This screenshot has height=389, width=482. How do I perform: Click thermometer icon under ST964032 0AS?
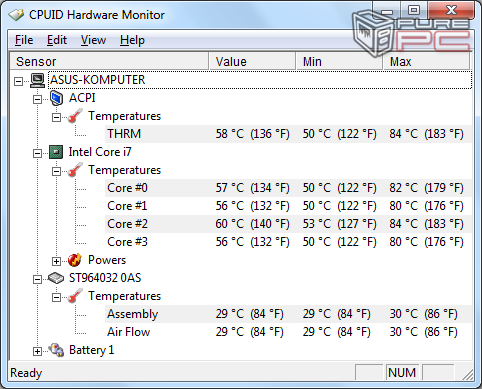click(75, 296)
